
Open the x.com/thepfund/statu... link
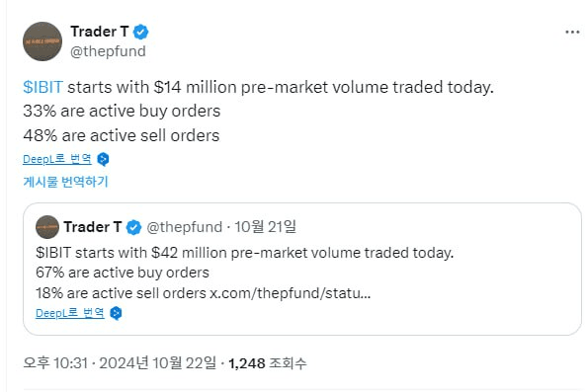click(290, 293)
